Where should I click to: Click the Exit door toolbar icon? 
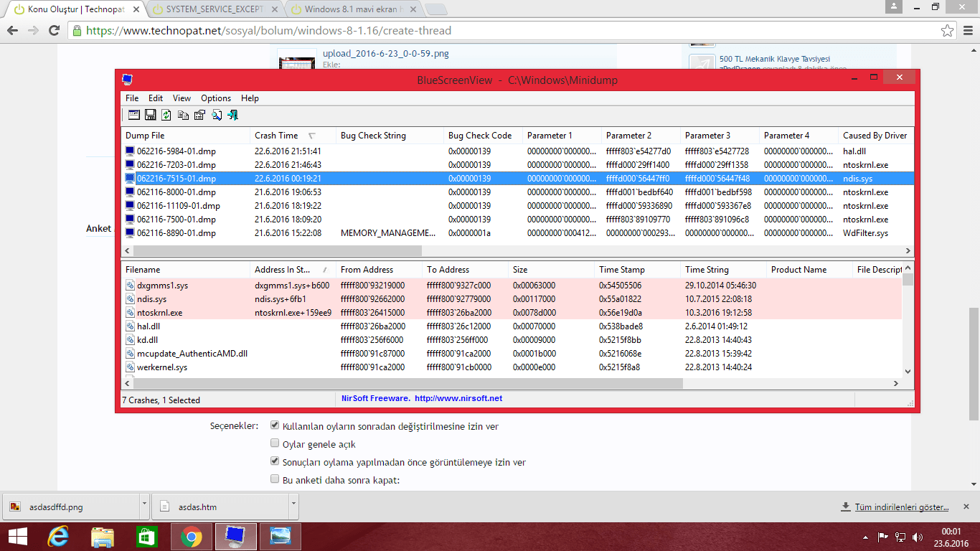(232, 114)
